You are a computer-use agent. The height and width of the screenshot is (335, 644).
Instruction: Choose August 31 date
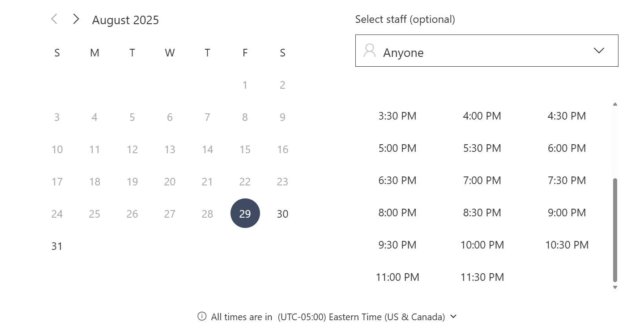[x=57, y=246]
